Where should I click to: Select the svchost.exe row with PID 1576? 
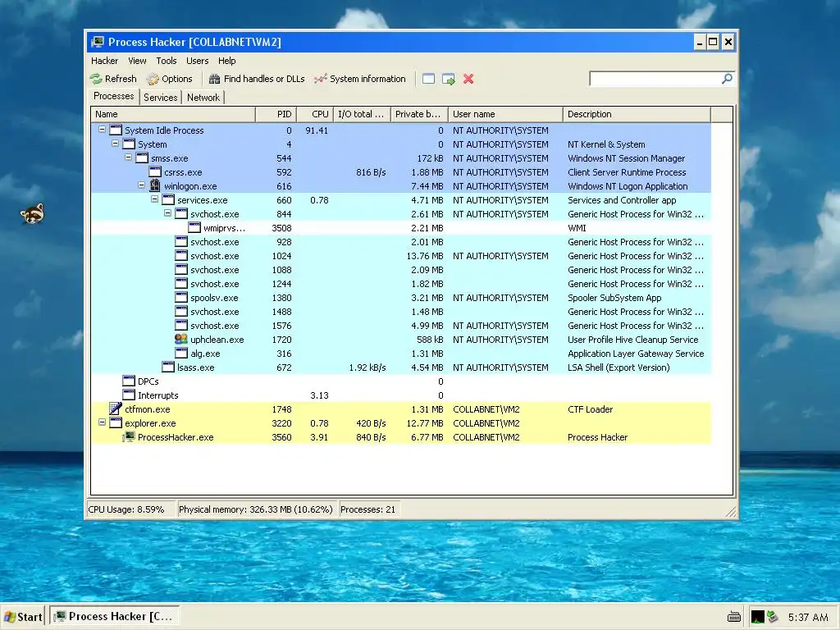coord(400,325)
